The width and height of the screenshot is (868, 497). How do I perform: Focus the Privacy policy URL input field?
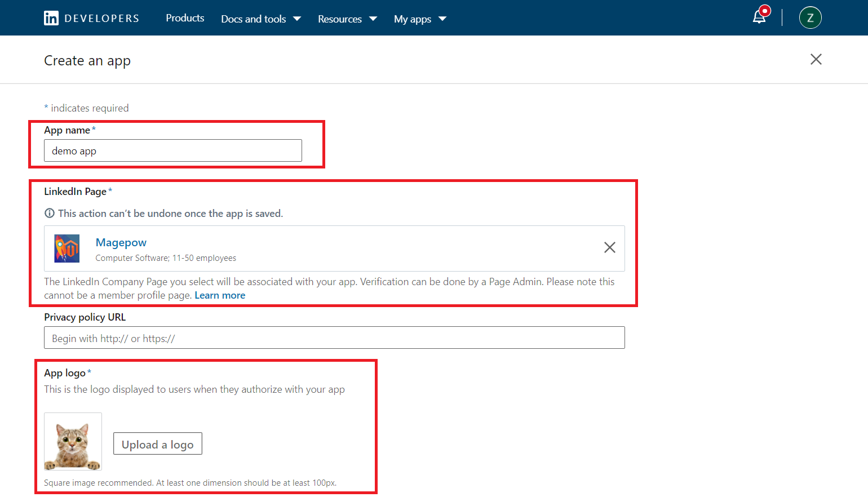tap(334, 338)
